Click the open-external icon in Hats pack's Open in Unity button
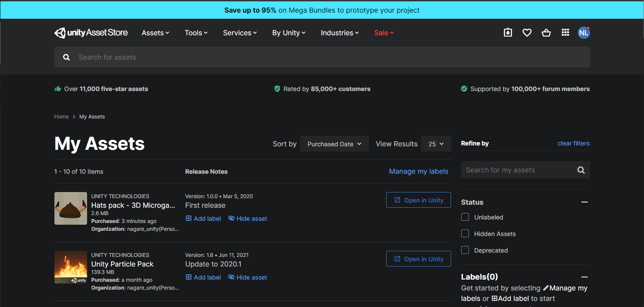This screenshot has width=644, height=307. click(x=397, y=200)
